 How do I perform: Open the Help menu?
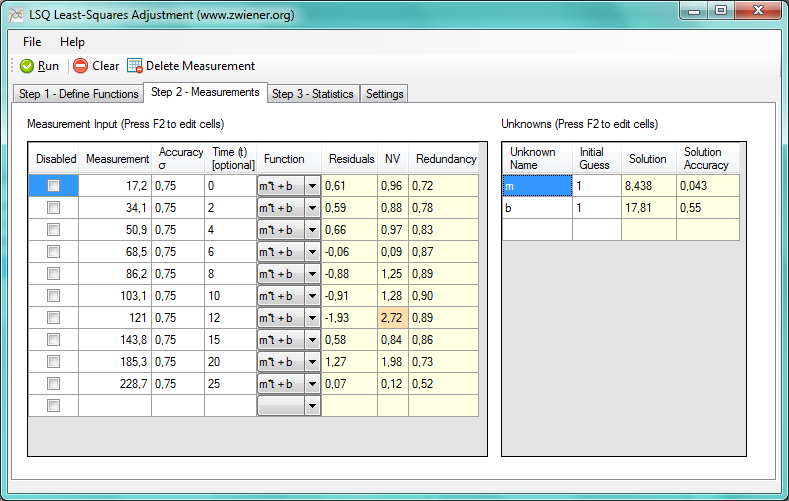tap(72, 42)
